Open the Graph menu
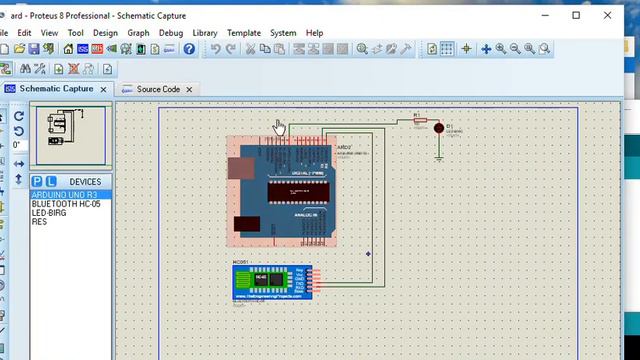 click(138, 33)
